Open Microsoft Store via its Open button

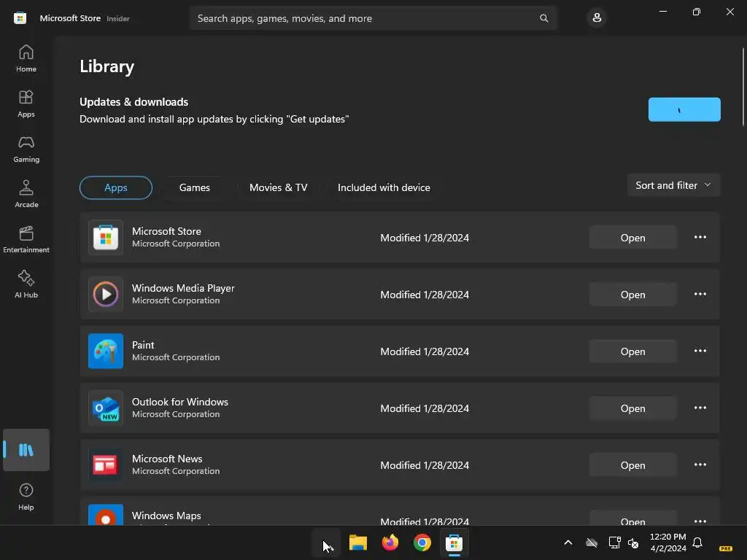click(632, 238)
